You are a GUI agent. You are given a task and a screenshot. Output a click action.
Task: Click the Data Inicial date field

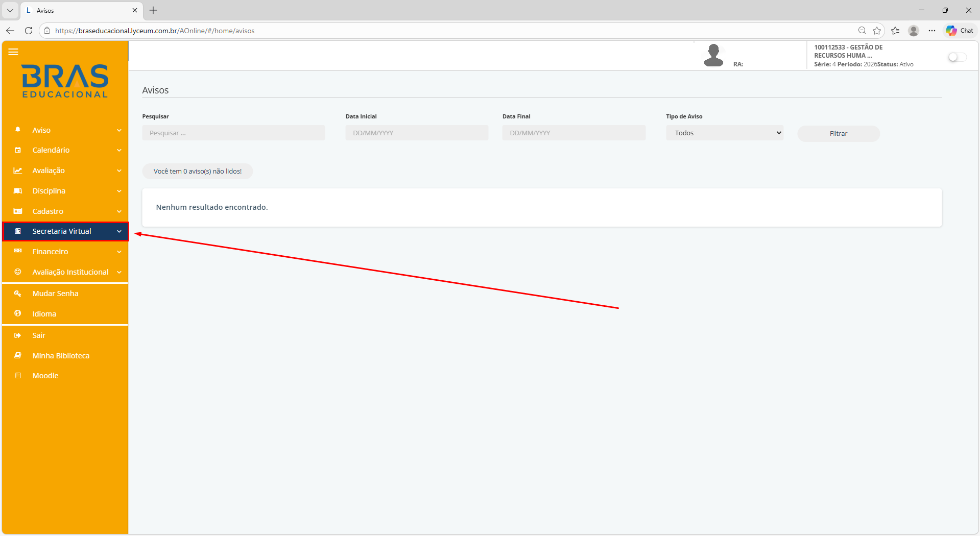click(x=416, y=133)
